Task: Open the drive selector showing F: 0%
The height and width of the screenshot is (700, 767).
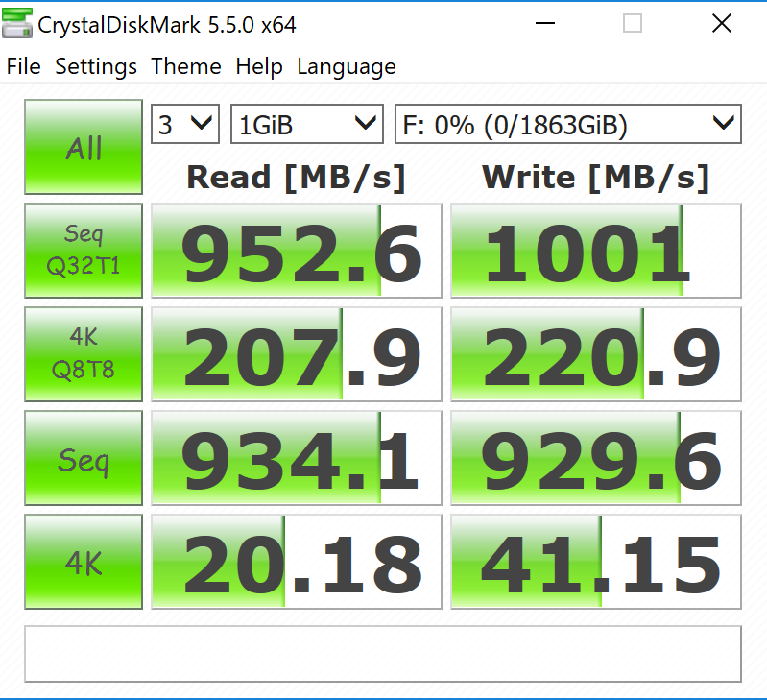Action: [x=568, y=124]
